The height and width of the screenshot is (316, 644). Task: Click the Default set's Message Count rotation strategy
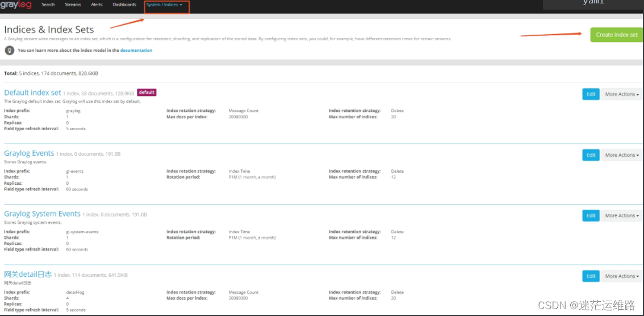coord(244,110)
